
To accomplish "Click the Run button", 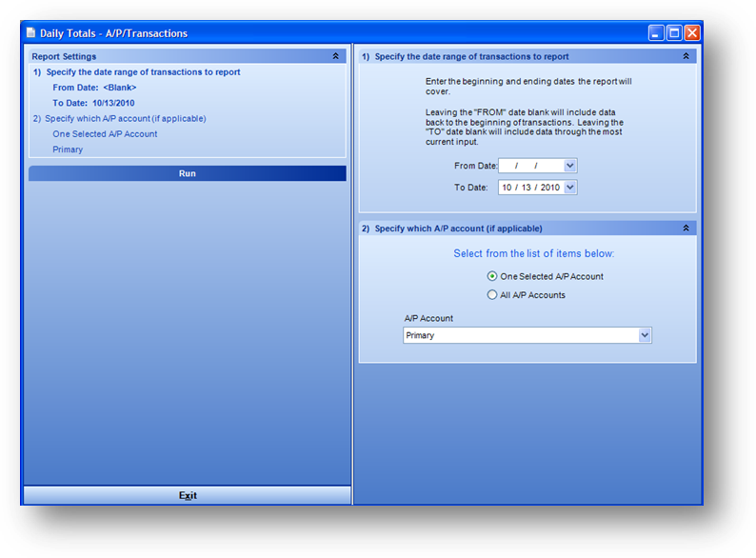I will click(x=187, y=173).
